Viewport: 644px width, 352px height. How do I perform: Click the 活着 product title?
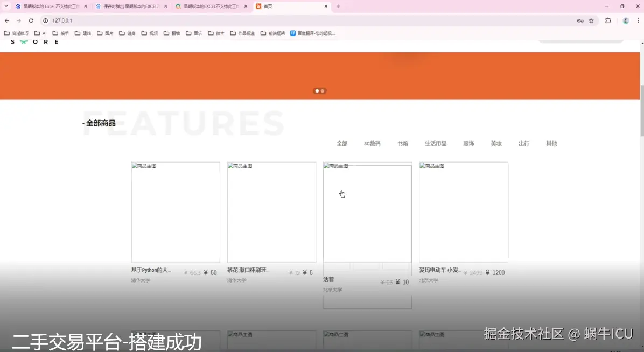coord(328,279)
